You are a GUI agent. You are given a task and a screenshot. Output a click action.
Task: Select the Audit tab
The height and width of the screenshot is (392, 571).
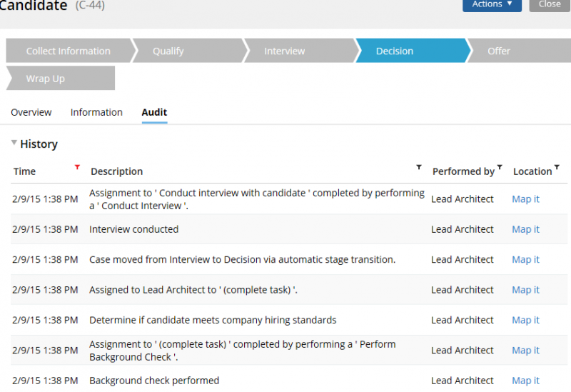154,112
